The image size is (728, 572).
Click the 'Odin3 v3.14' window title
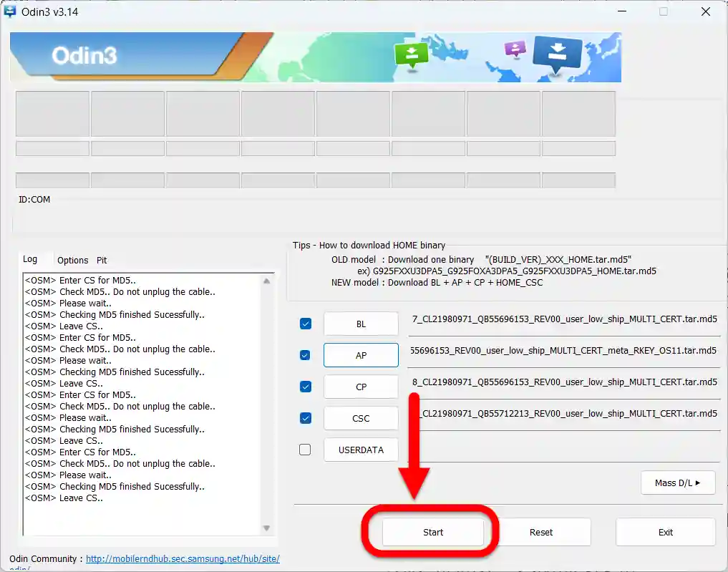click(49, 11)
